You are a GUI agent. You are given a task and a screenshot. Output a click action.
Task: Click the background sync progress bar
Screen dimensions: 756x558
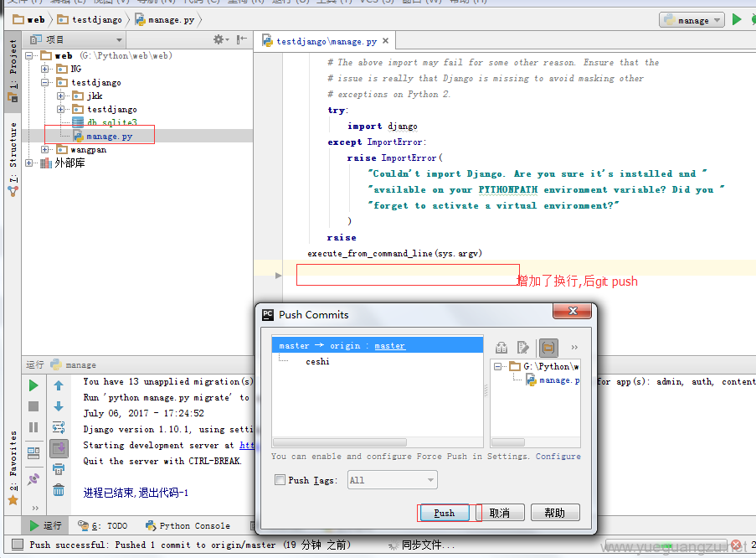666,545
